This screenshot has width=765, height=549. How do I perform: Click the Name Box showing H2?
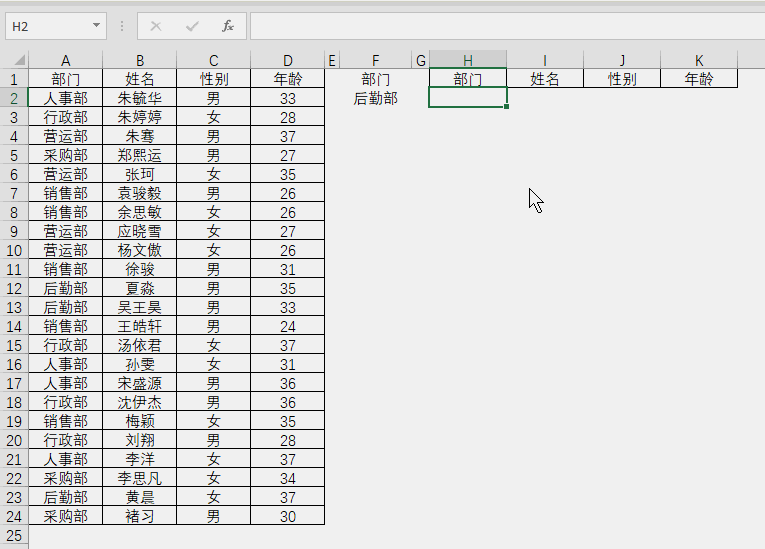(45, 25)
